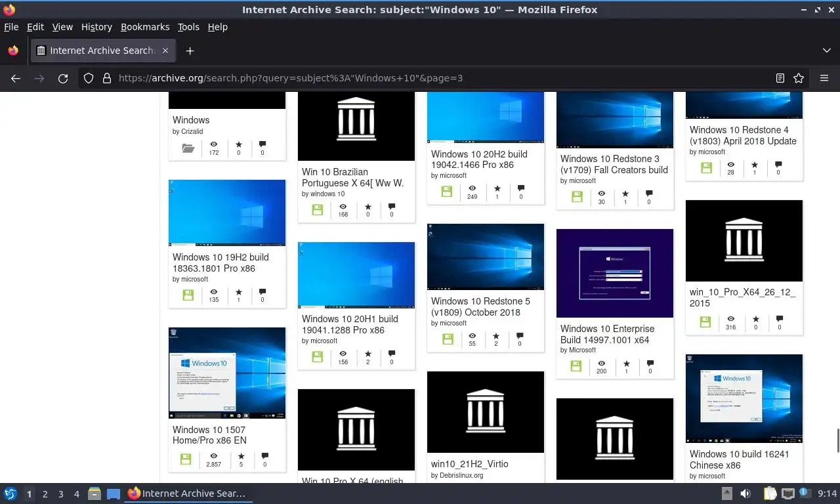Click the floppy icon under Windows 10 20H1 build 19041.1288
Screen dimensions: 840x504
318,357
